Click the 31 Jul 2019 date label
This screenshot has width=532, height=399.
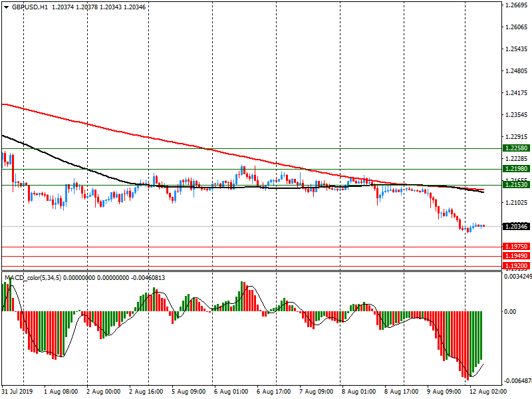tap(17, 392)
